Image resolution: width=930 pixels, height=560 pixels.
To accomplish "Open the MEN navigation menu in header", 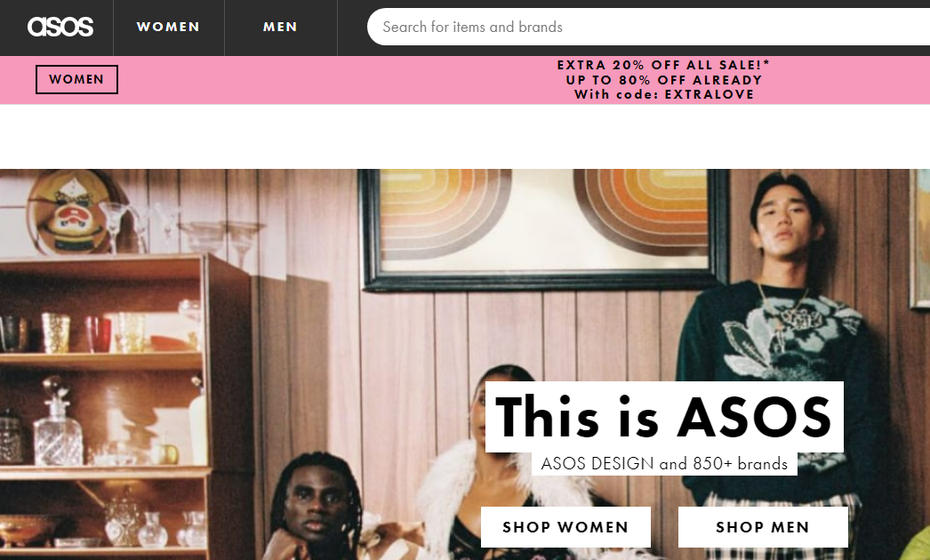I will coord(281,28).
